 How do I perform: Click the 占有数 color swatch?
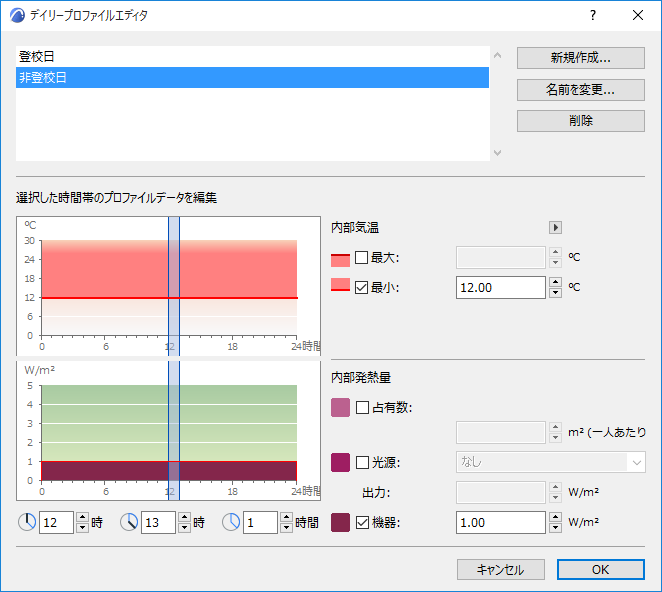click(x=340, y=407)
